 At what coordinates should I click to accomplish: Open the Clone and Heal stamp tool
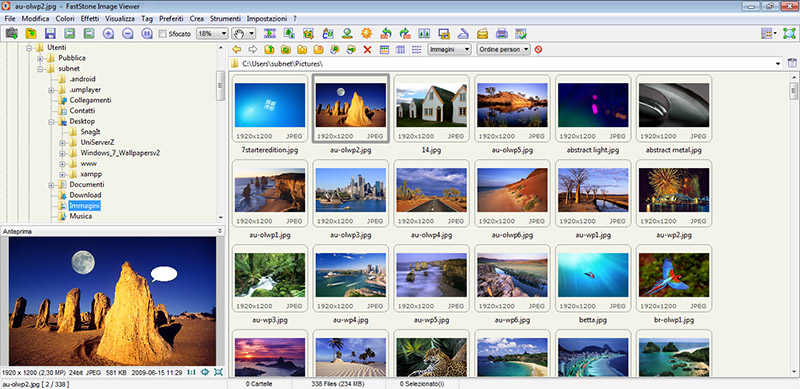(347, 34)
